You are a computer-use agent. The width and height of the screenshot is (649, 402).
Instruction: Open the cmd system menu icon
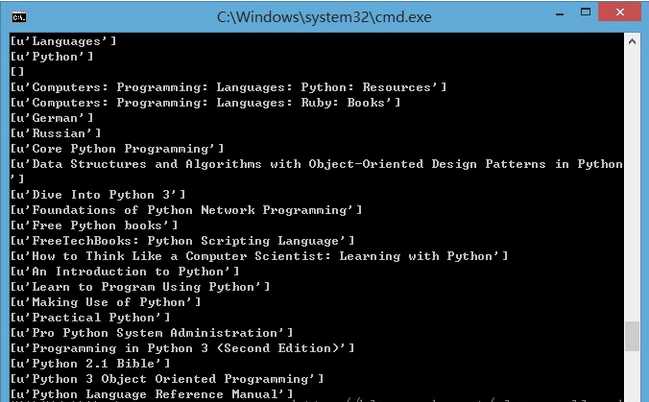coord(19,17)
